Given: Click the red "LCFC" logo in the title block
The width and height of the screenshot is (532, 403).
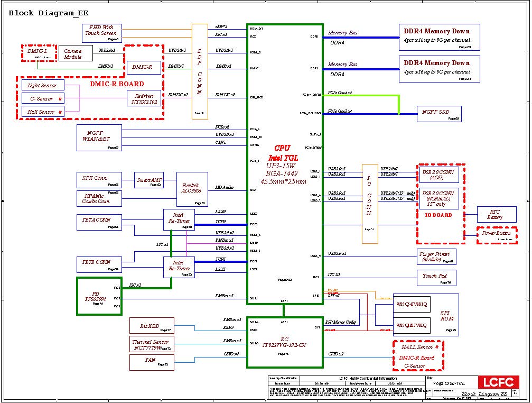Looking at the screenshot, I should [499, 382].
